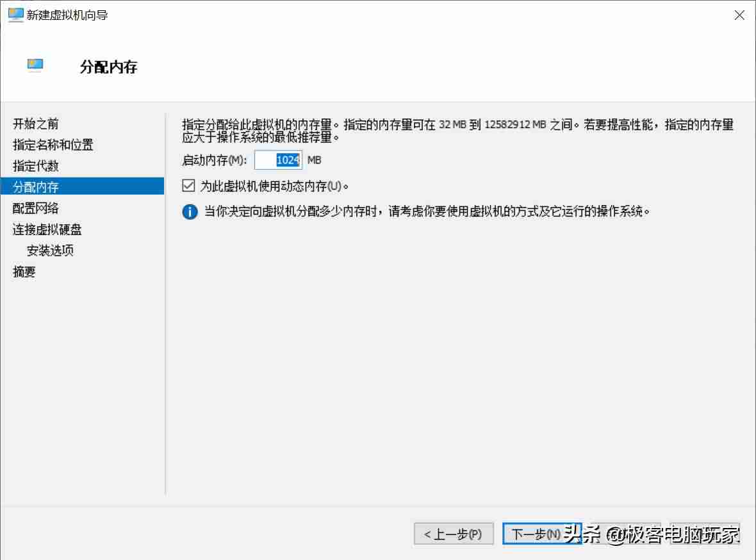Select 安装选项 sub-step
This screenshot has height=560, width=756.
point(50,251)
